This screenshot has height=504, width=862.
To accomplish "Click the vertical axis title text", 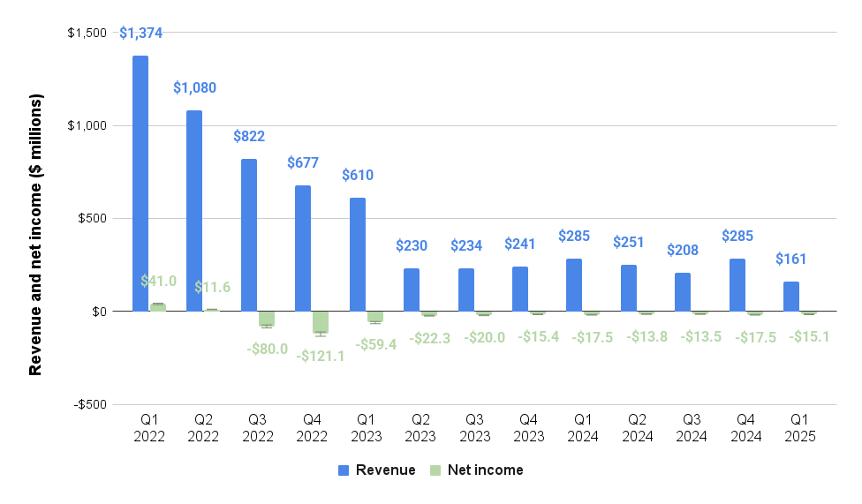I will pos(36,236).
